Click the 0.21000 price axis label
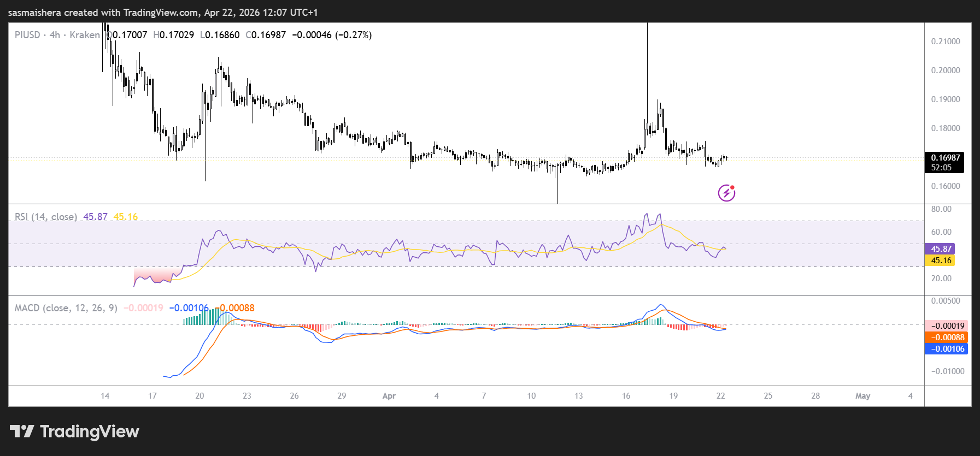 (x=946, y=42)
